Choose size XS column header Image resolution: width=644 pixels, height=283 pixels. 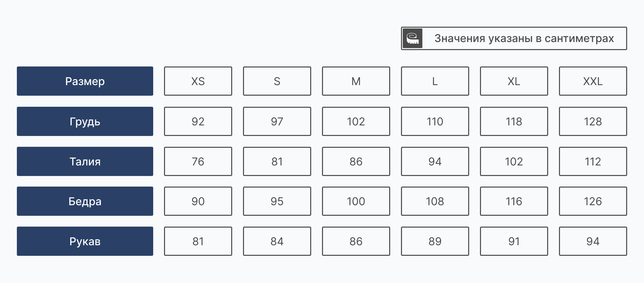[x=198, y=81]
